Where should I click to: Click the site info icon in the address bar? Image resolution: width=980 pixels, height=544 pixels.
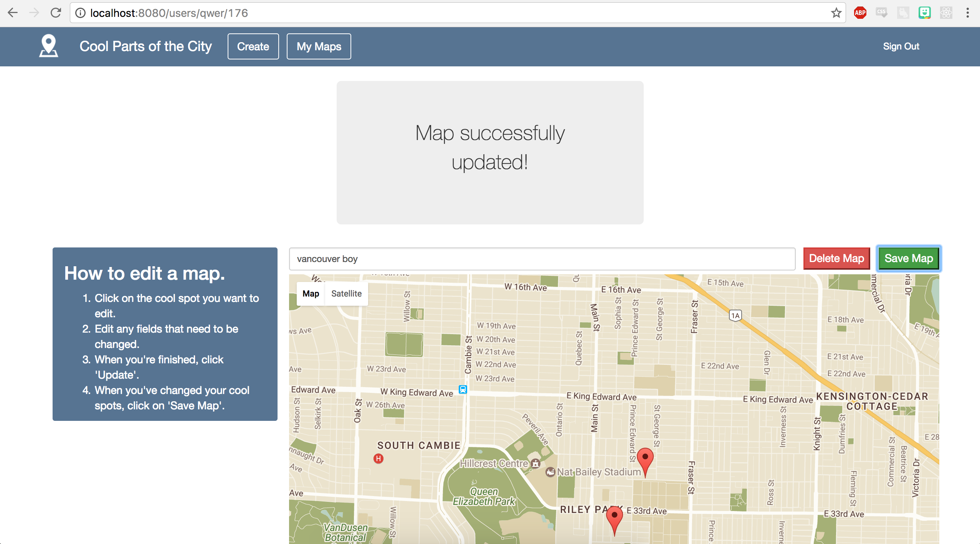coord(80,13)
